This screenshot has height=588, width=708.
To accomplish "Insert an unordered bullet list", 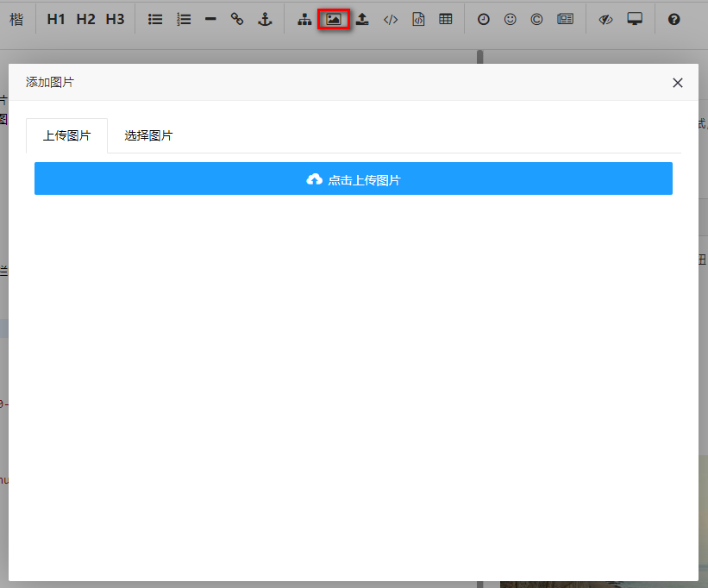I will [155, 19].
